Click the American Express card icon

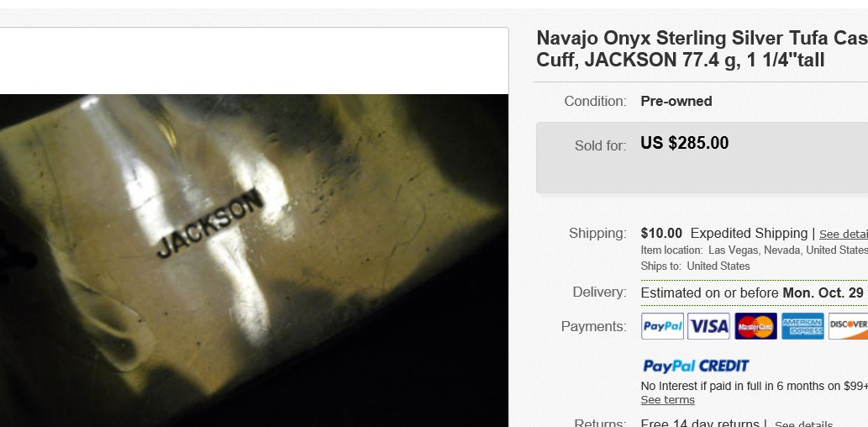pos(802,326)
